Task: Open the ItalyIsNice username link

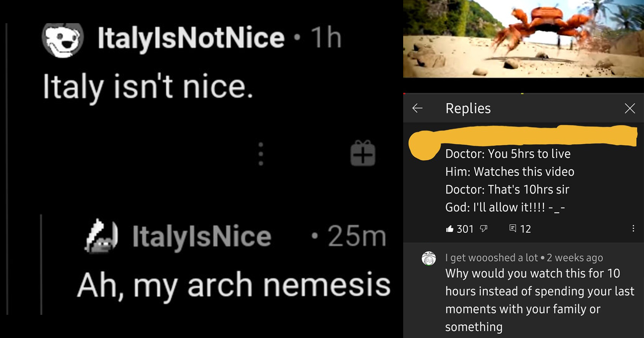Action: 202,236
